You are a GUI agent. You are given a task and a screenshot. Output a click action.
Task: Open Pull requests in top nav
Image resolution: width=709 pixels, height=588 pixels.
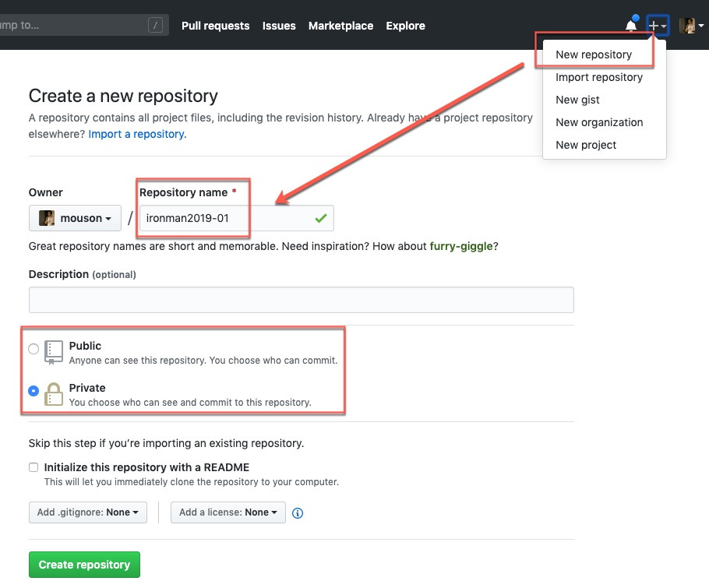(x=215, y=26)
